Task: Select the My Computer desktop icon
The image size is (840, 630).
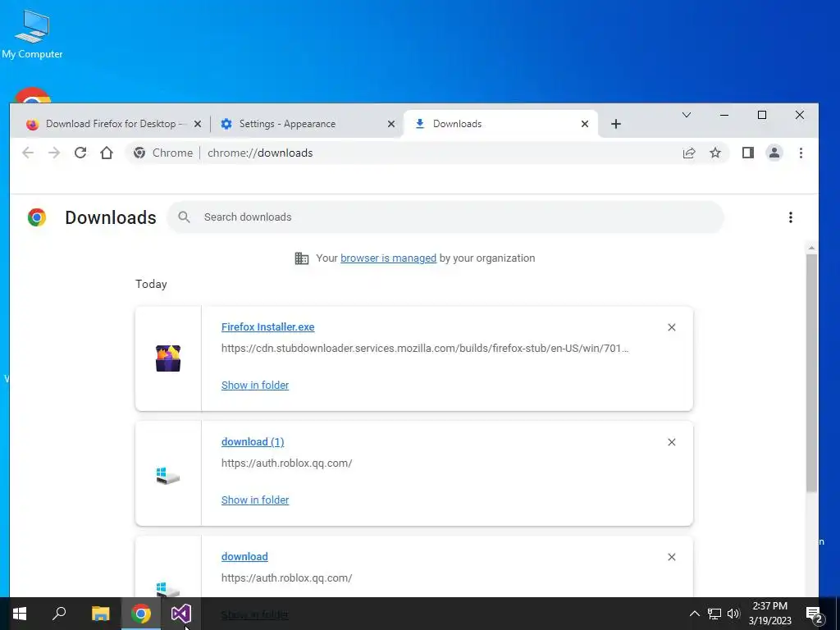Action: coord(32,34)
